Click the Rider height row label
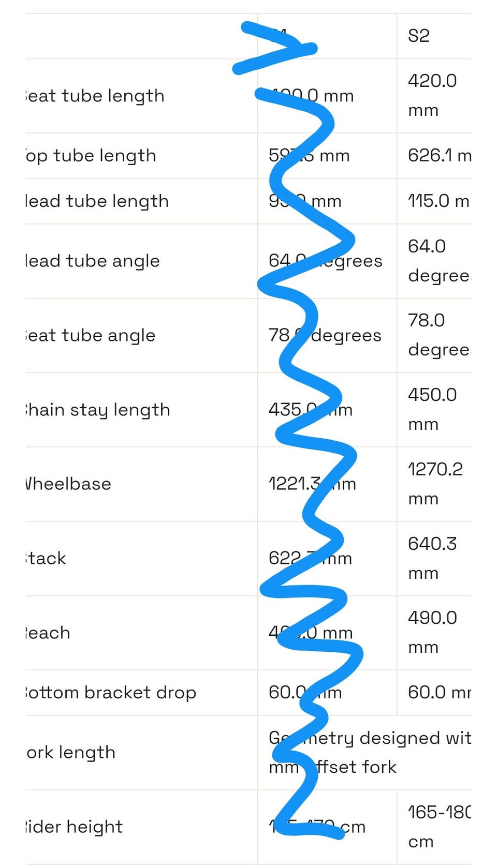The height and width of the screenshot is (868, 497). pyautogui.click(x=74, y=827)
